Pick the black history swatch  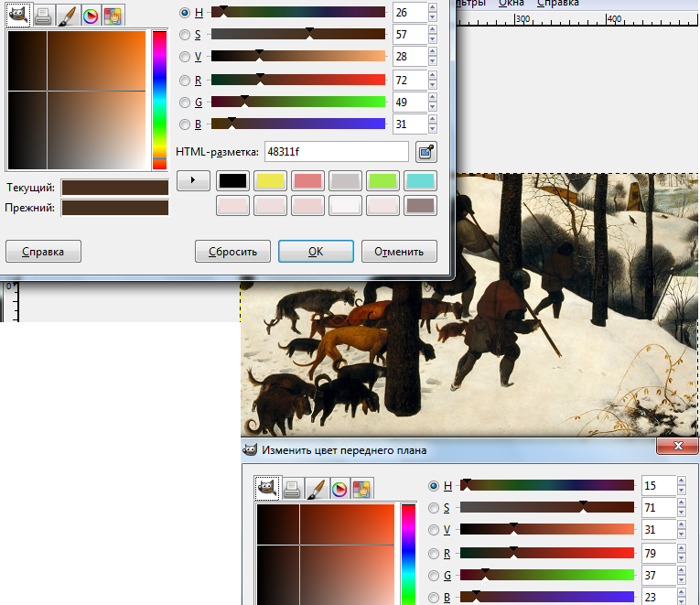(x=232, y=181)
